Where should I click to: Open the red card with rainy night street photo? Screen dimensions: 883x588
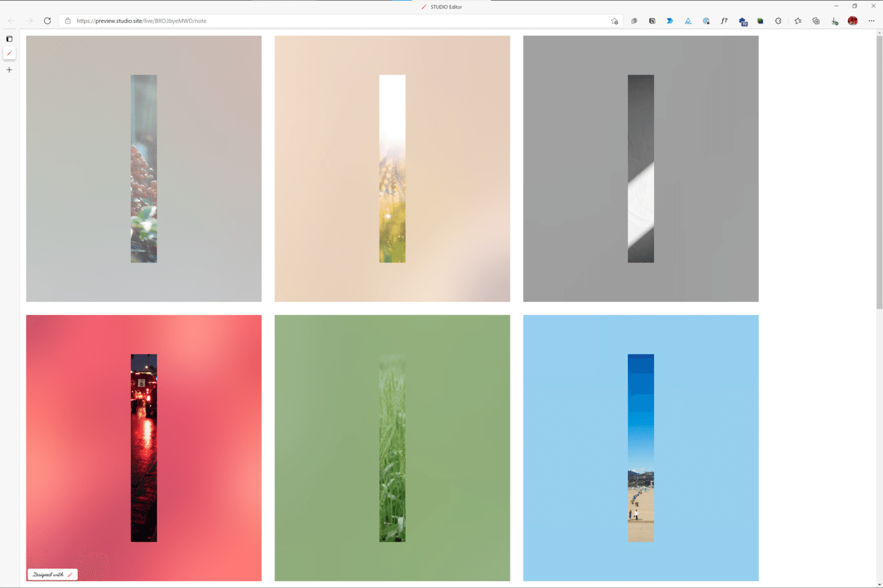(x=143, y=448)
